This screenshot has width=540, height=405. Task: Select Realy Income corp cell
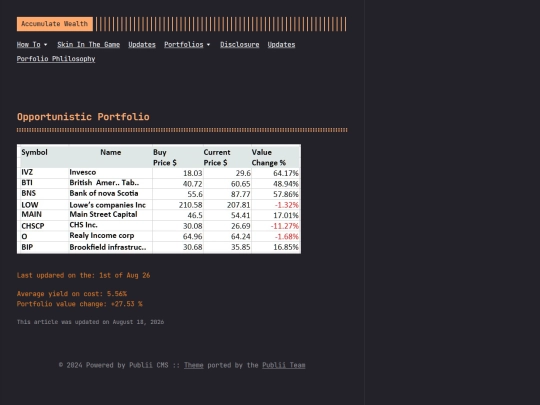[x=102, y=236]
